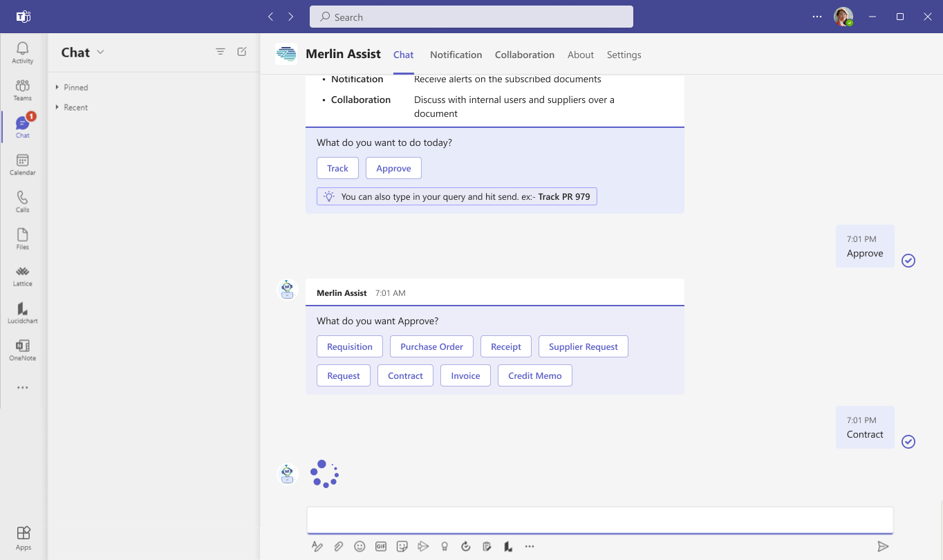This screenshot has height=560, width=943.
Task: Open more messaging extensions ellipsis
Action: 530,546
